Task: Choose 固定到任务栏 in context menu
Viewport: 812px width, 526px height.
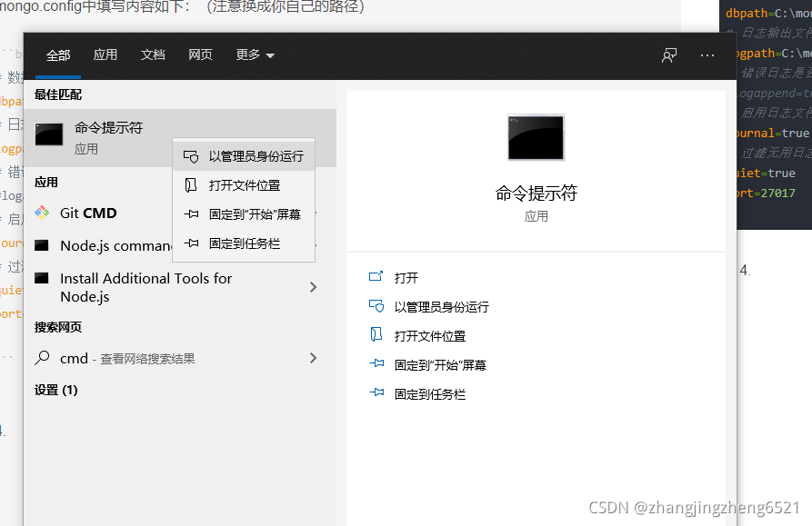Action: coord(244,243)
